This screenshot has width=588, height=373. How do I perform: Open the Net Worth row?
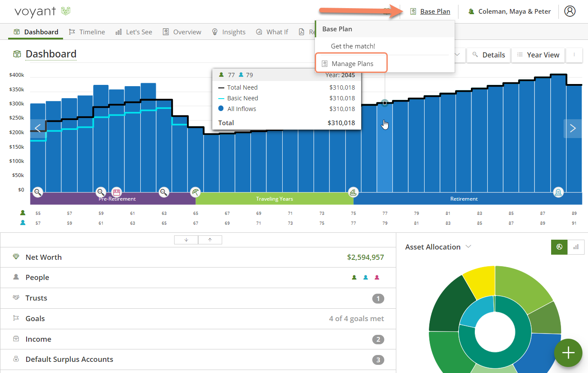pos(198,257)
